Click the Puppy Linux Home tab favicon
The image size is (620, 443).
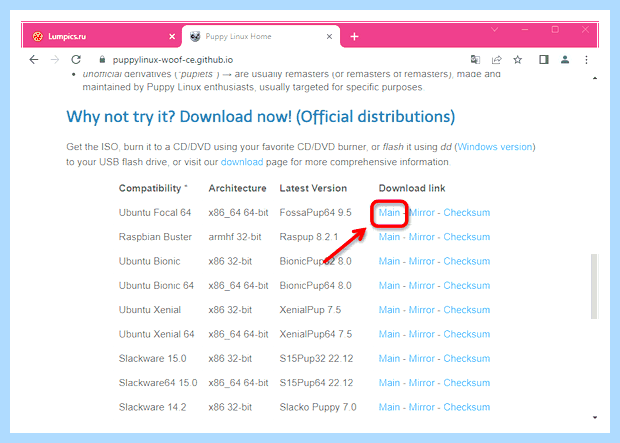(195, 36)
